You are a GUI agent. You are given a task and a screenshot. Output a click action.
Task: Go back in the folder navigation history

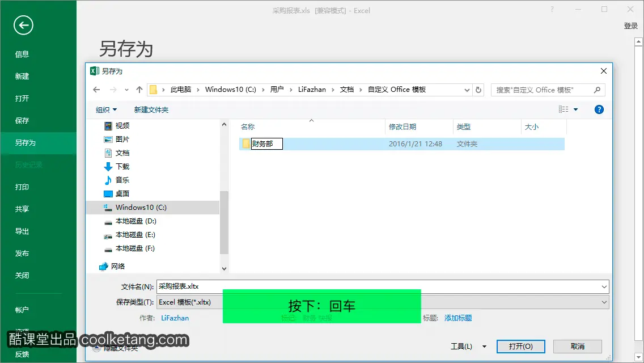coord(96,90)
